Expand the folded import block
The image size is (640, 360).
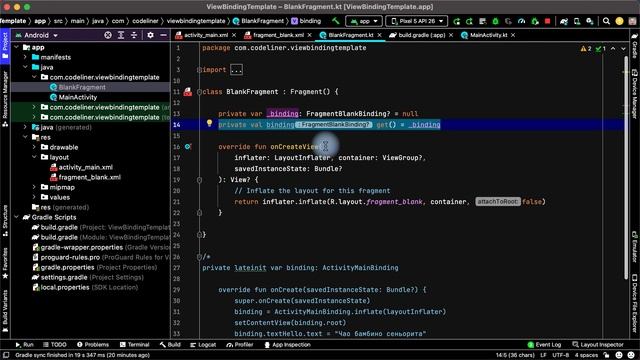click(x=236, y=70)
